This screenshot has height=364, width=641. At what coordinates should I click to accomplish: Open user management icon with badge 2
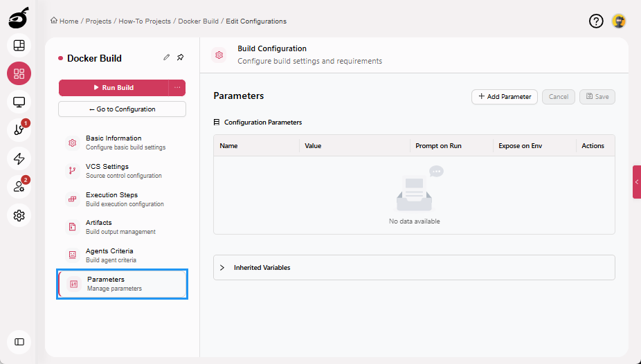(x=19, y=187)
